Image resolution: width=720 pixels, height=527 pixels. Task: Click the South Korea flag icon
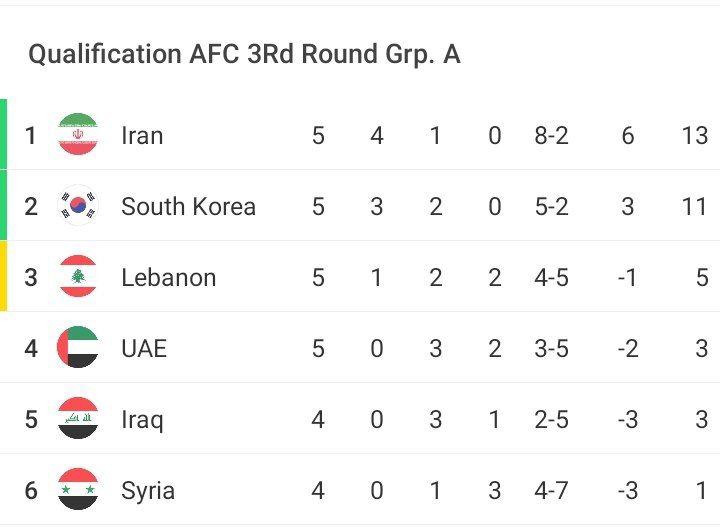point(78,206)
